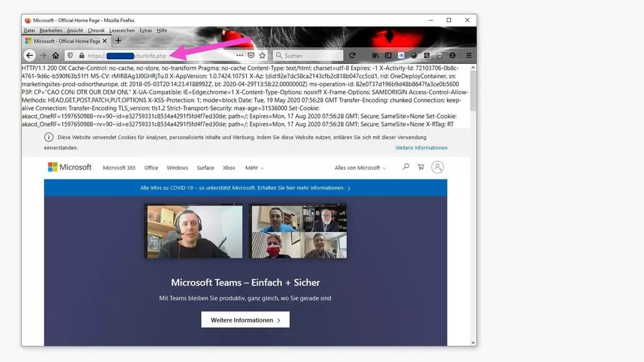Maximize the Firefox window

[449, 20]
